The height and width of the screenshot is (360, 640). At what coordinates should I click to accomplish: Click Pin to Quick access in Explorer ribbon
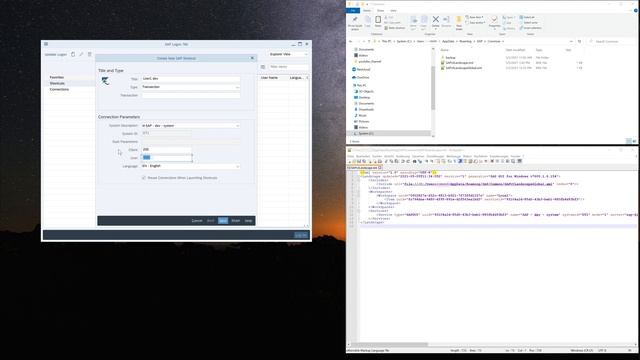[355, 22]
